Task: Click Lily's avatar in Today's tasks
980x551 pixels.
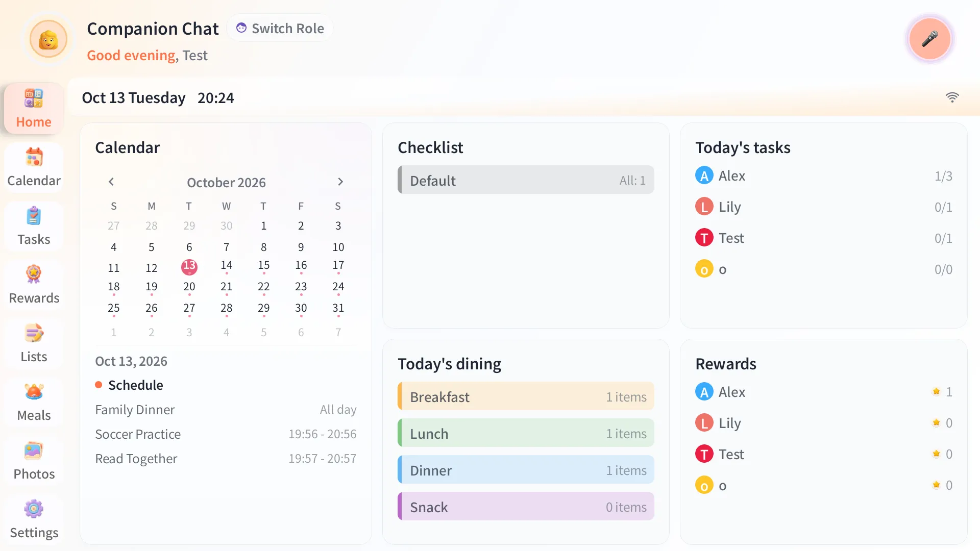Action: click(704, 207)
